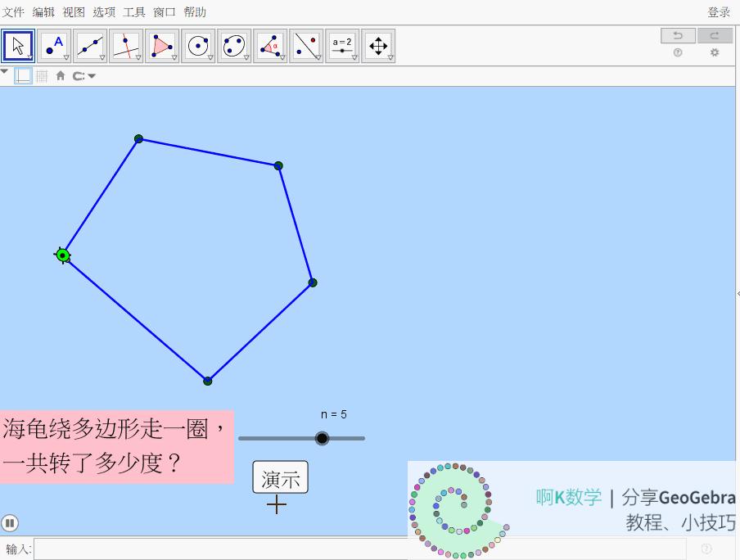Screen dimensions: 740x560
Task: Select the Angle measurement tool
Action: click(270, 45)
